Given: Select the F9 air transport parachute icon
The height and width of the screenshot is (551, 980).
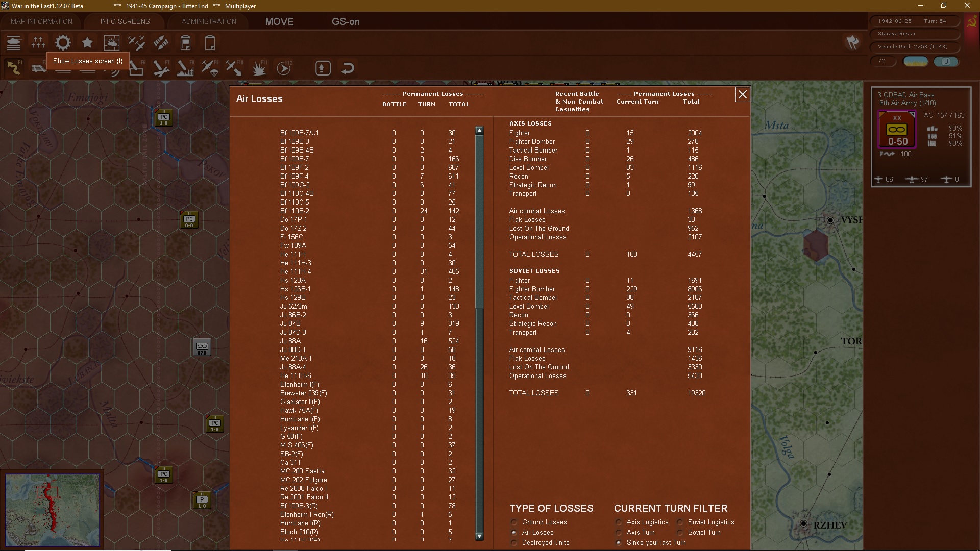Looking at the screenshot, I should 210,68.
